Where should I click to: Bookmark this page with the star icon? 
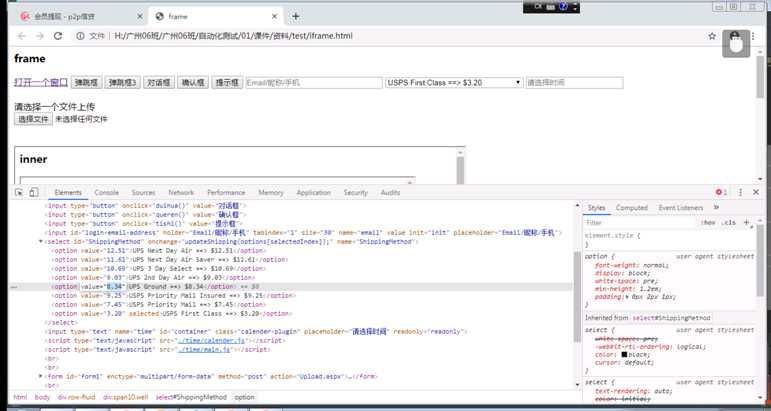(712, 36)
